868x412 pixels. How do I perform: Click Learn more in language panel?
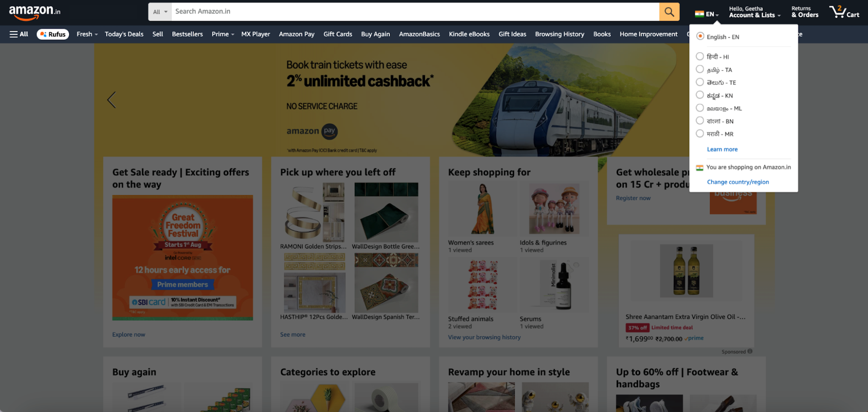coord(722,149)
